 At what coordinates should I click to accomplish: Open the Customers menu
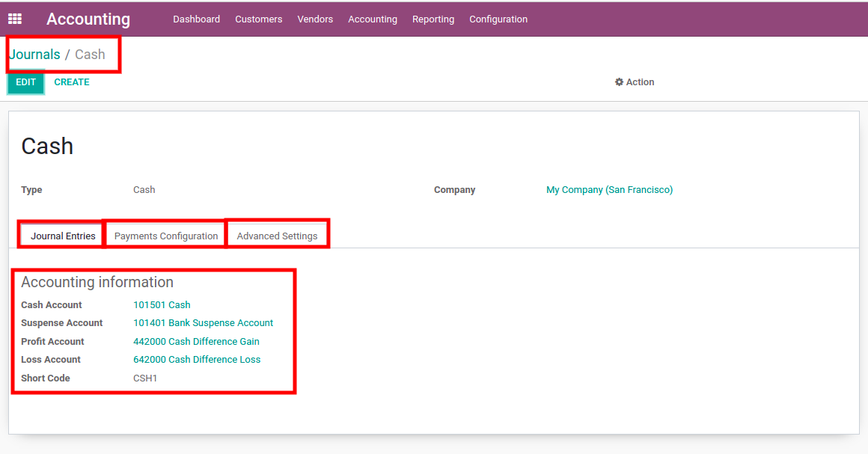pos(258,19)
